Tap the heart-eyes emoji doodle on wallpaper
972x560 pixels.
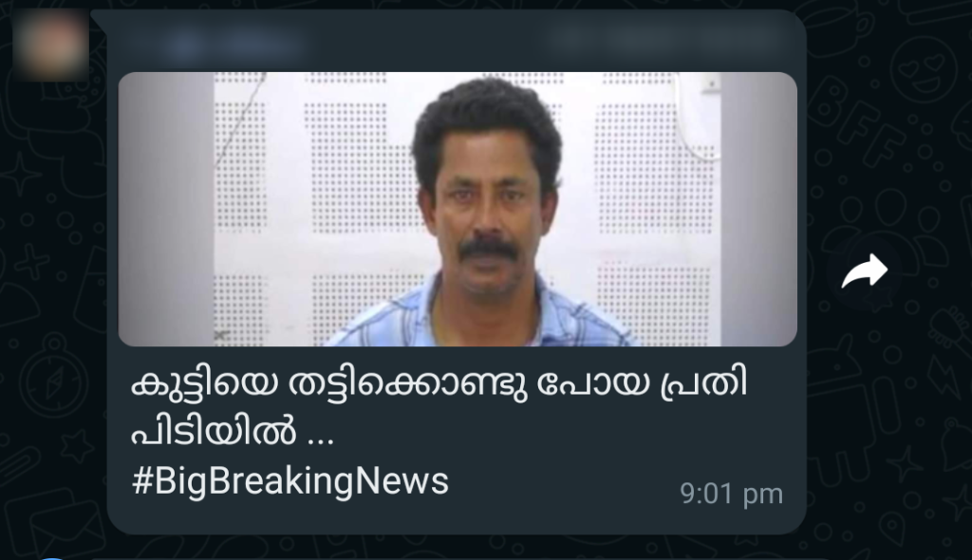[924, 69]
